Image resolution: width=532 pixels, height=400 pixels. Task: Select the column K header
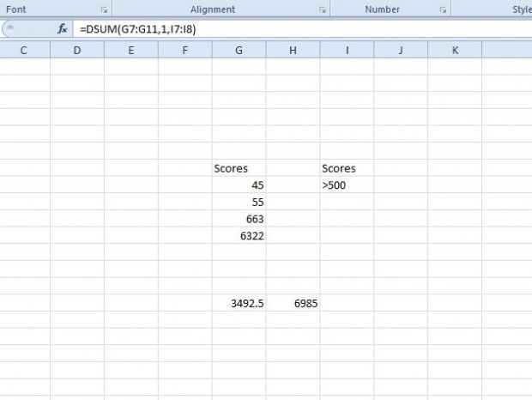(455, 51)
